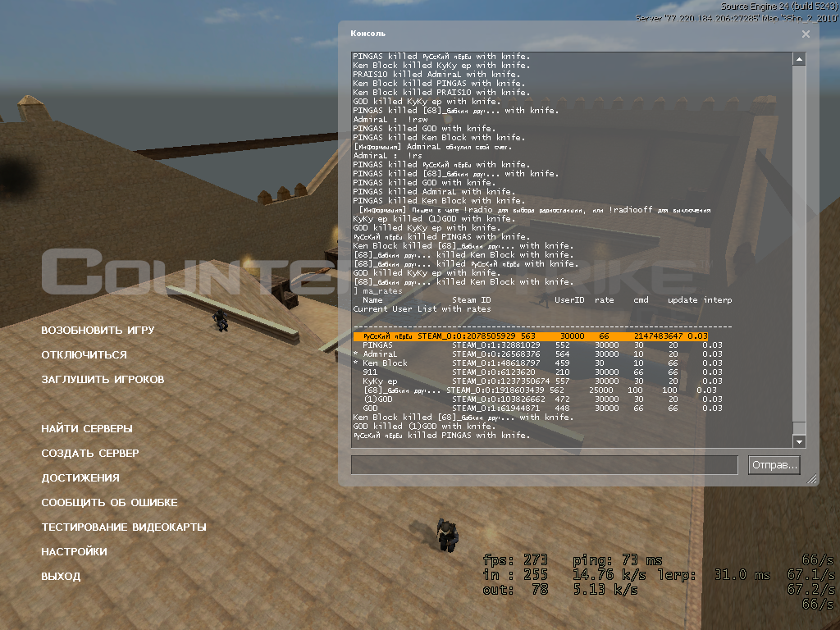This screenshot has height=630, width=840.
Task: Click the 'Source Engine 24 (build 5243)' label
Action: (779, 7)
